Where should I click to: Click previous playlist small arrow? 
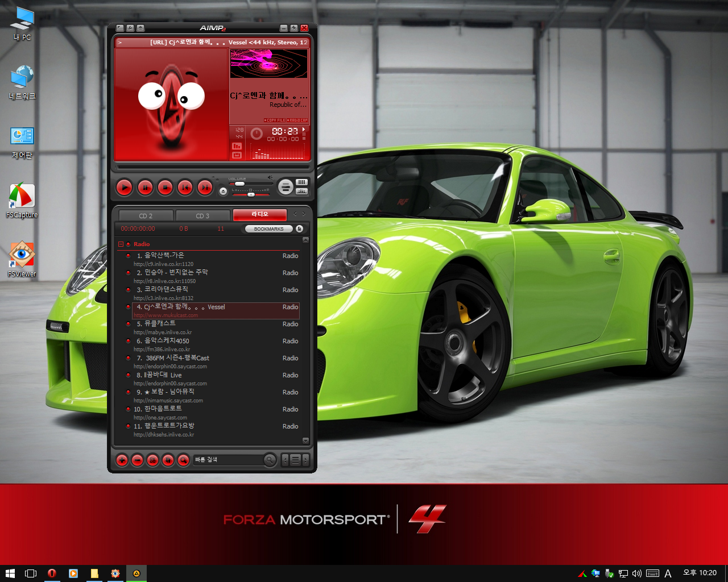(285, 460)
